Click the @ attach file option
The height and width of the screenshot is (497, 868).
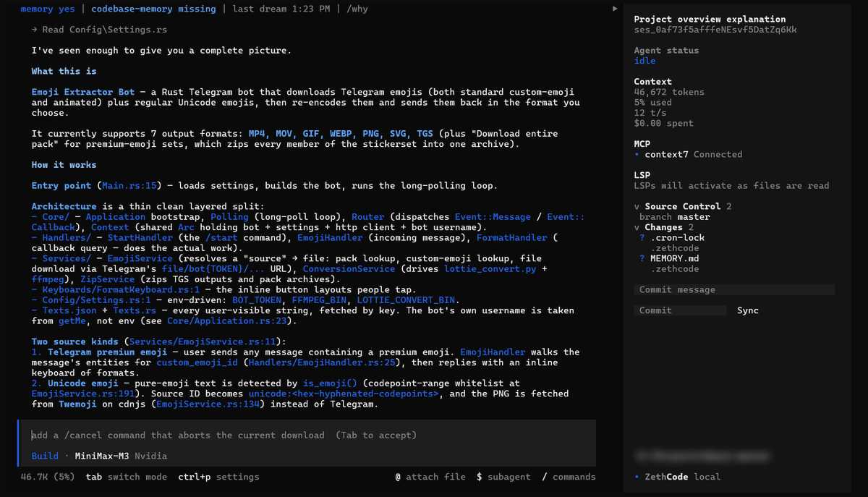coord(430,477)
